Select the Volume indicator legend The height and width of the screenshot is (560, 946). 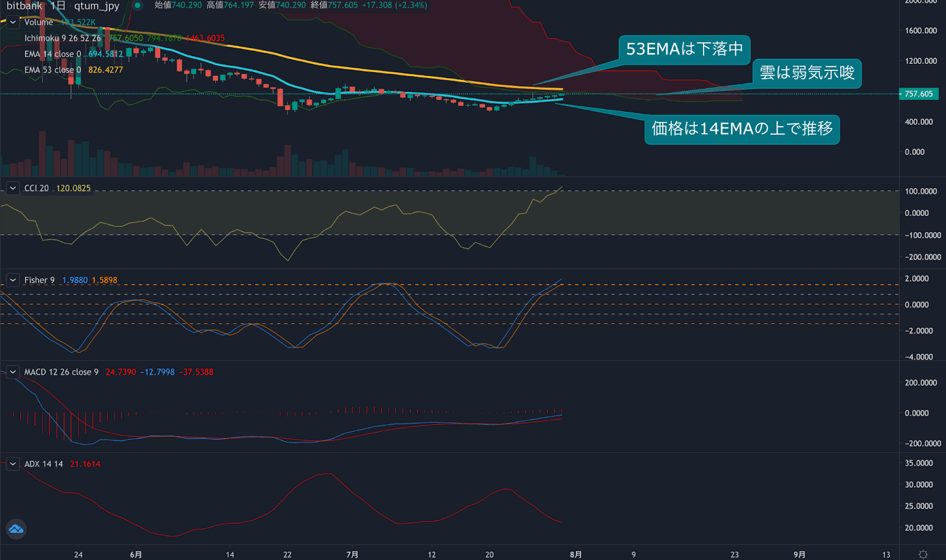tap(38, 22)
